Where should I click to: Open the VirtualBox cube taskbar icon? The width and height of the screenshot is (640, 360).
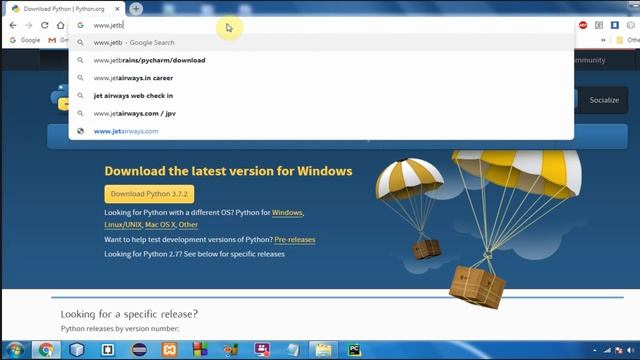point(77,350)
